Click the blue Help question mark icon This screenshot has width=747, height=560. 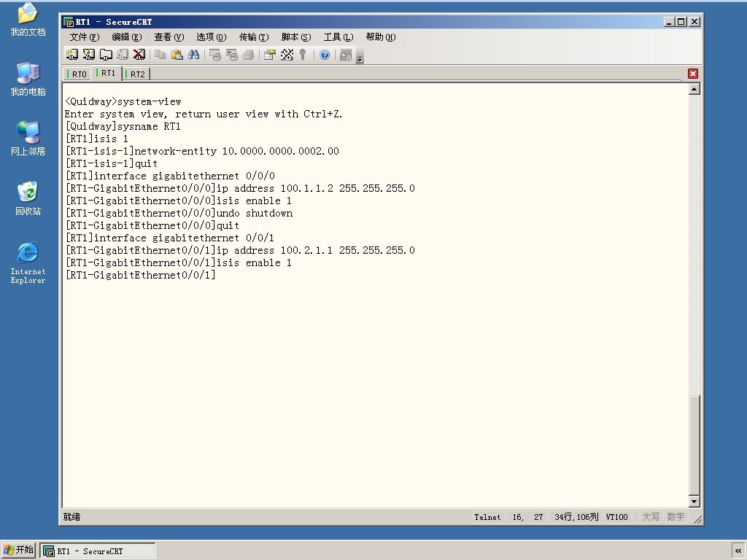(x=325, y=55)
